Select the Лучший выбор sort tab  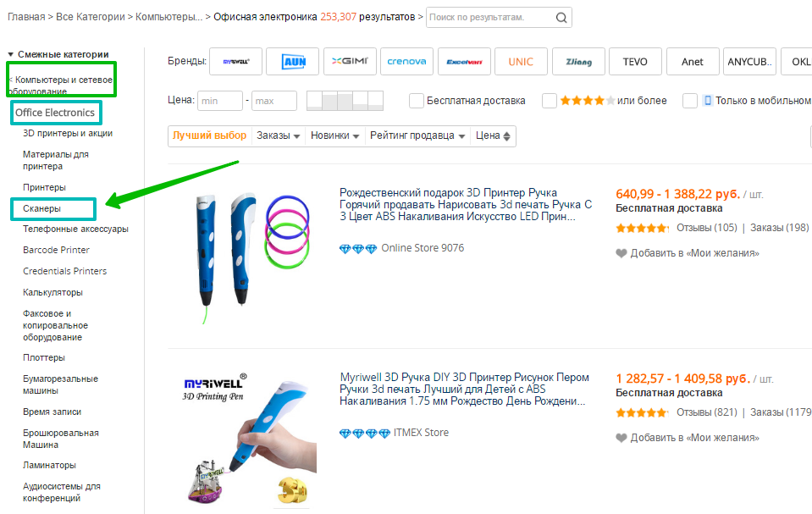[209, 135]
